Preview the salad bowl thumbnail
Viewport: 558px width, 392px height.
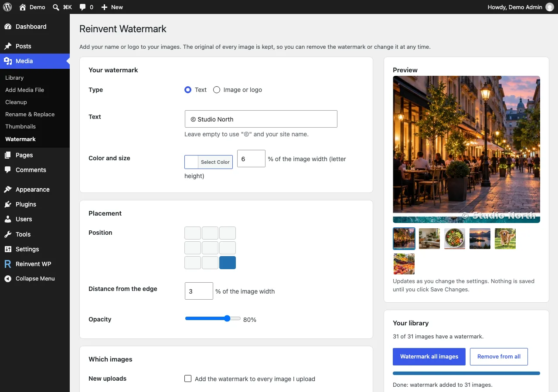click(455, 238)
